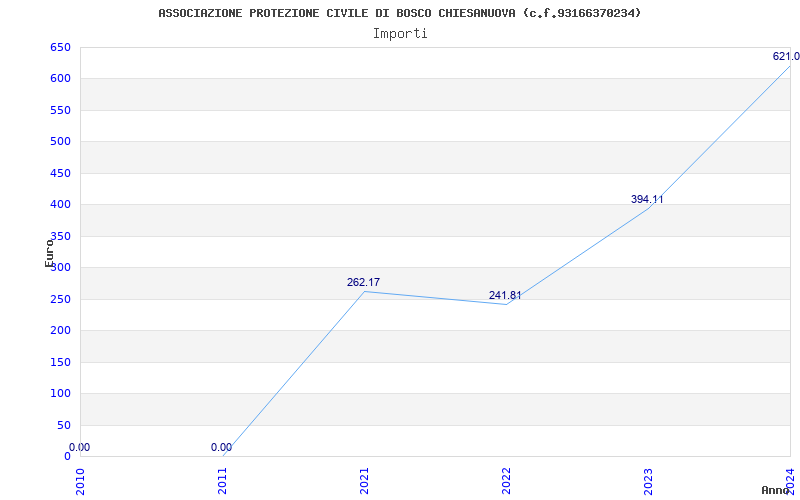The height and width of the screenshot is (500, 800).
Task: Click the 500 y-axis tick label
Action: click(60, 141)
